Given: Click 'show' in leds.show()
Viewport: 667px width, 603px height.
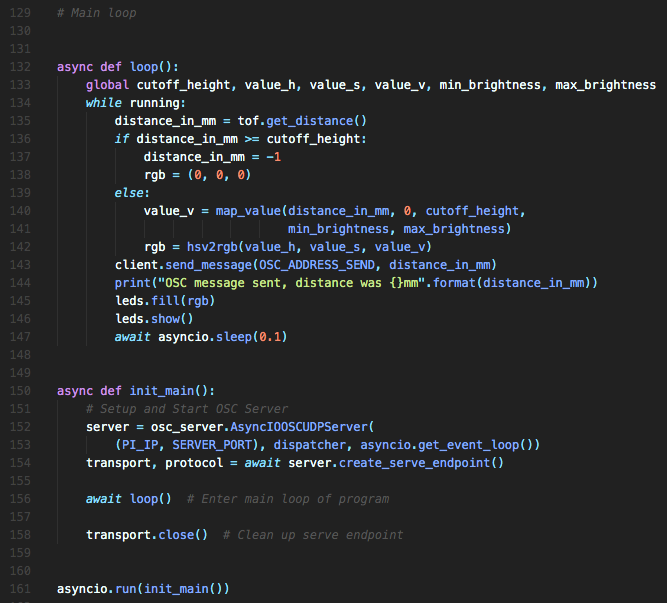Looking at the screenshot, I should pyautogui.click(x=165, y=319).
